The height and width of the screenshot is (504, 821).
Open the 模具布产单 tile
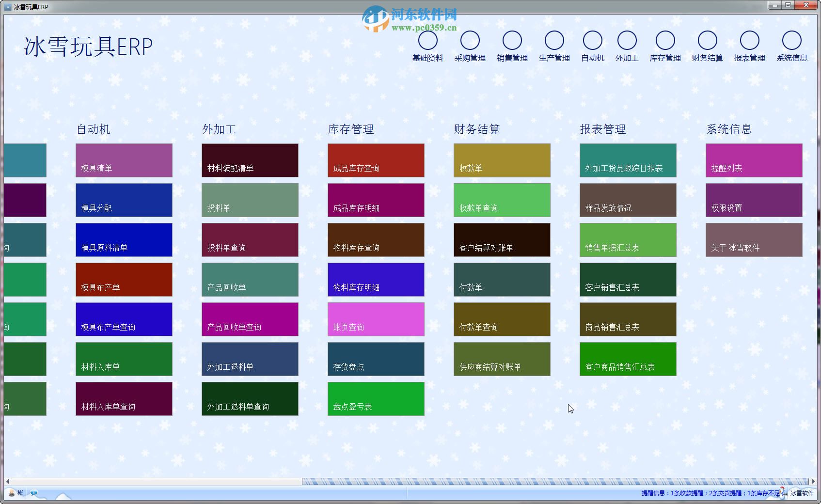coord(124,280)
